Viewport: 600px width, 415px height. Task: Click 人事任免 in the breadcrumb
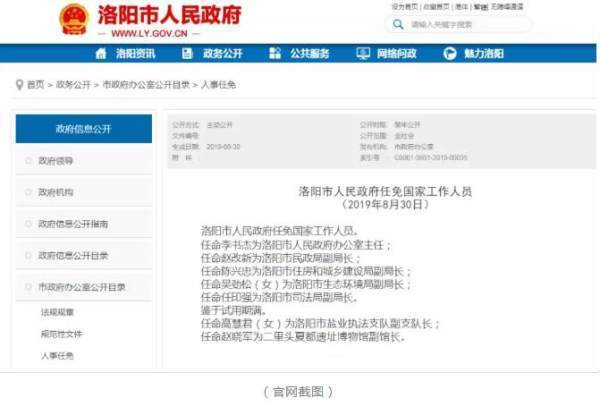[x=218, y=85]
